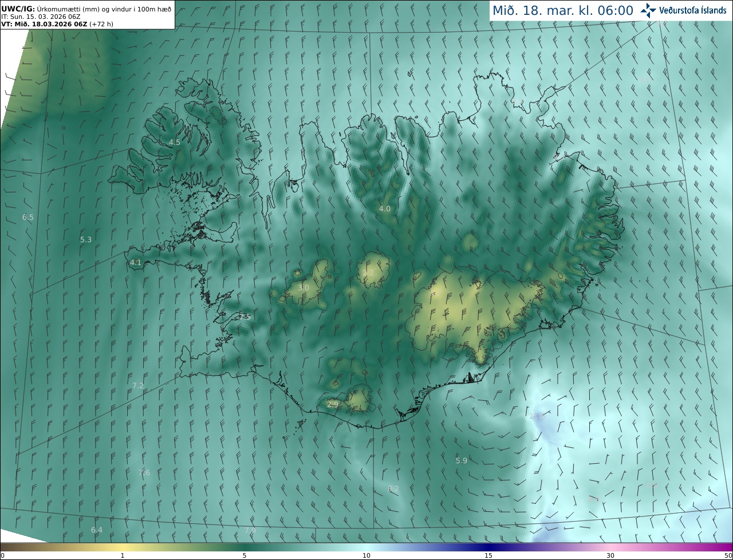The width and height of the screenshot is (733, 560).
Task: Click the 7.5 value on the map
Action: tap(245, 317)
